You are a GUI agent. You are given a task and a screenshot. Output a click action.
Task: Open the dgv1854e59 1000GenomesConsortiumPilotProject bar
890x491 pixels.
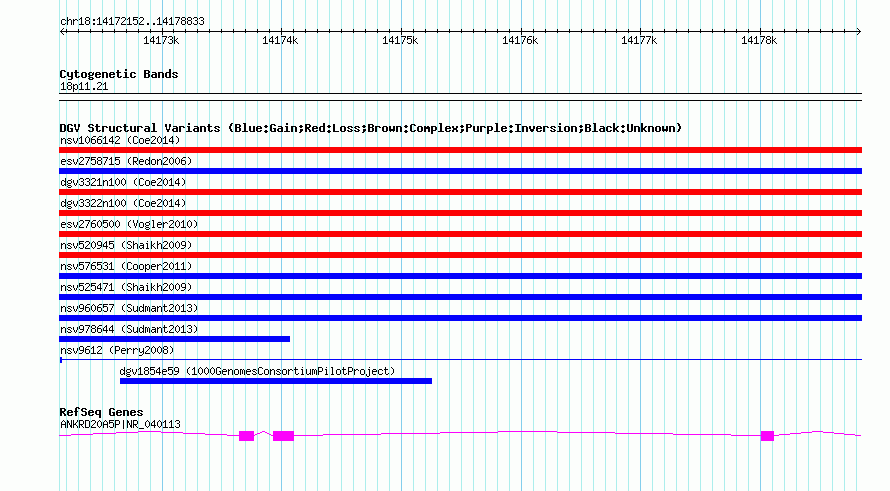pos(276,381)
